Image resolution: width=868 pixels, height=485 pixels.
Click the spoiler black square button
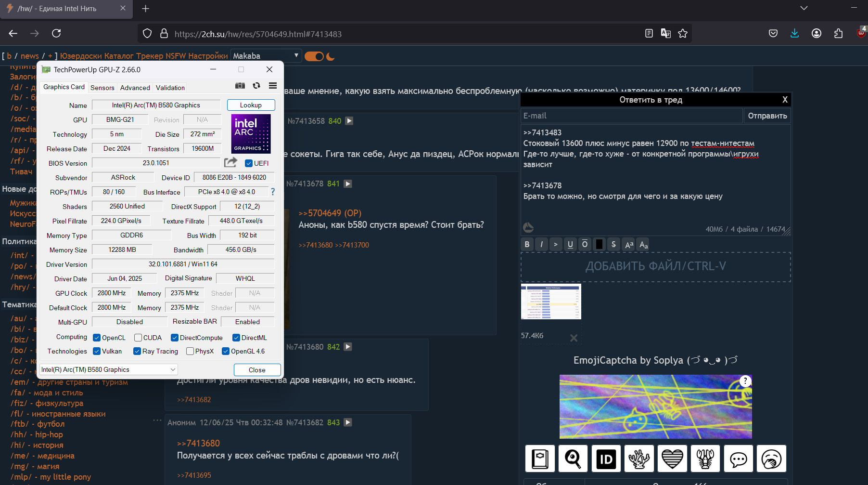[599, 244]
